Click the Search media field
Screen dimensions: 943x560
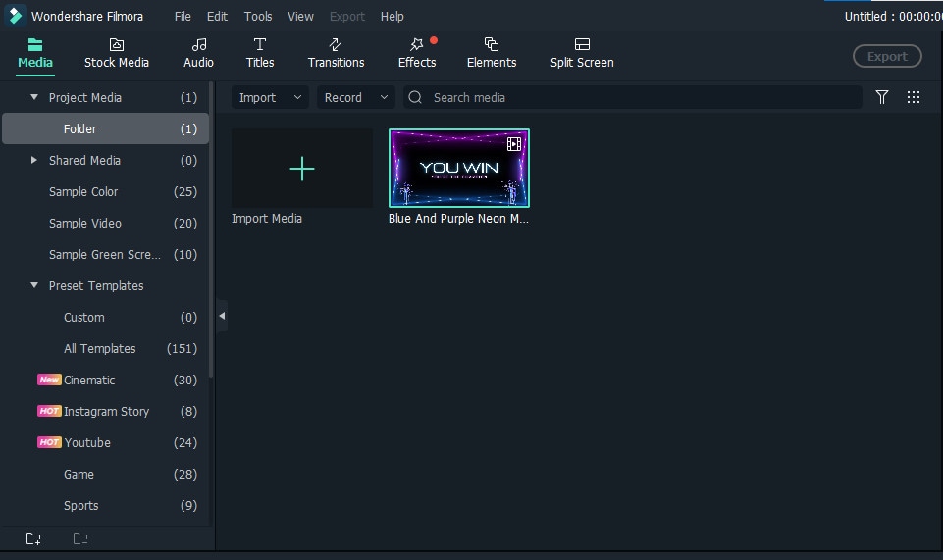click(x=632, y=97)
